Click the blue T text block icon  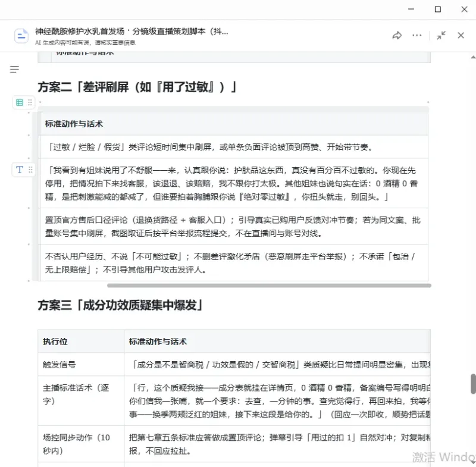coord(20,170)
